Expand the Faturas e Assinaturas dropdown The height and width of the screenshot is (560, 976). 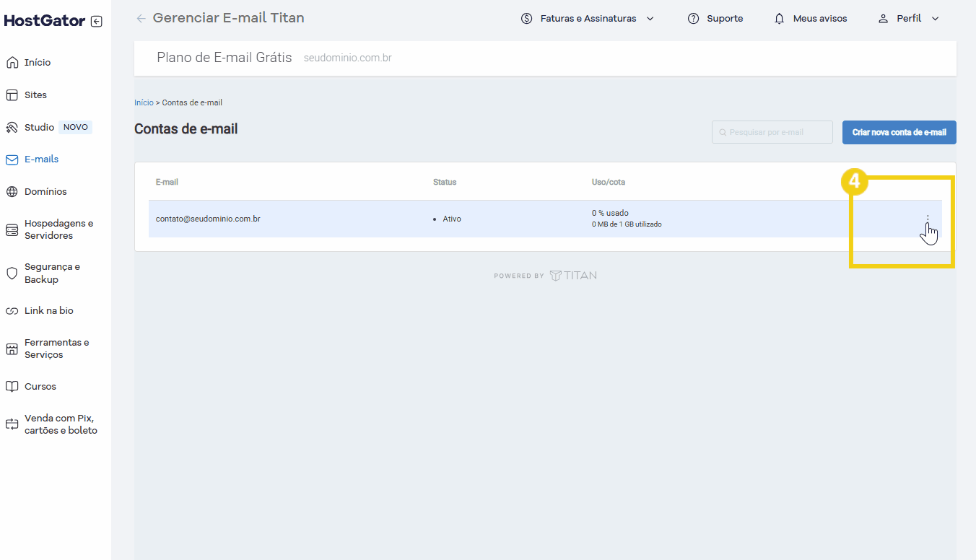650,19
